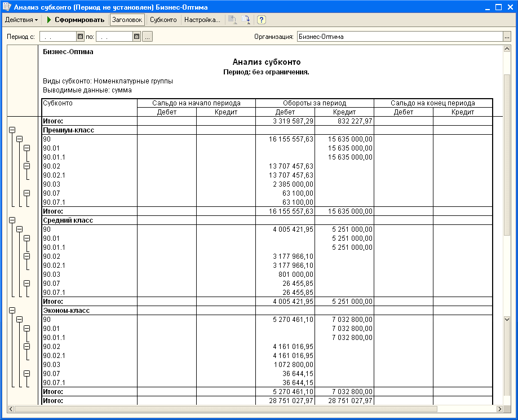Open the Действия dropdown menu
Viewport: 518px width, 420px height.
pos(21,20)
